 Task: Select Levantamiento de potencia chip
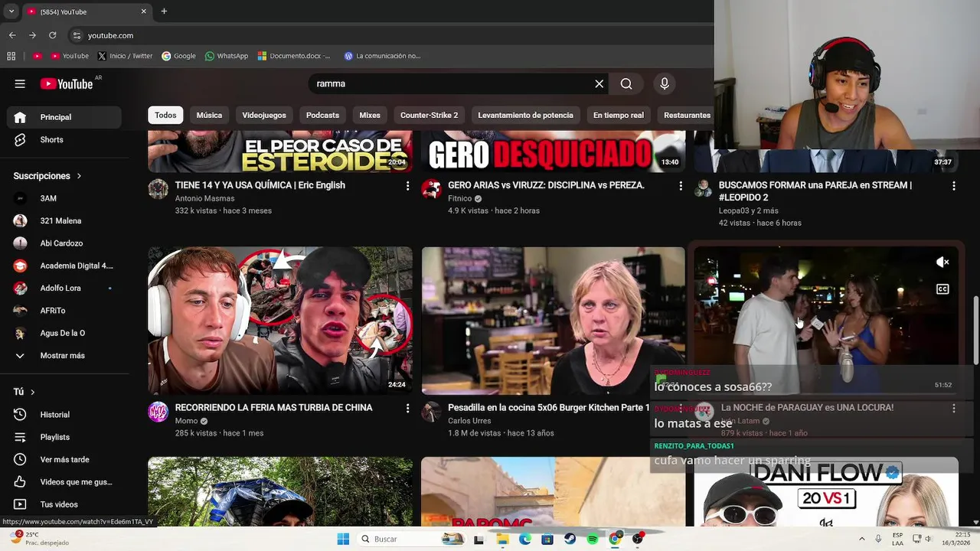point(525,116)
